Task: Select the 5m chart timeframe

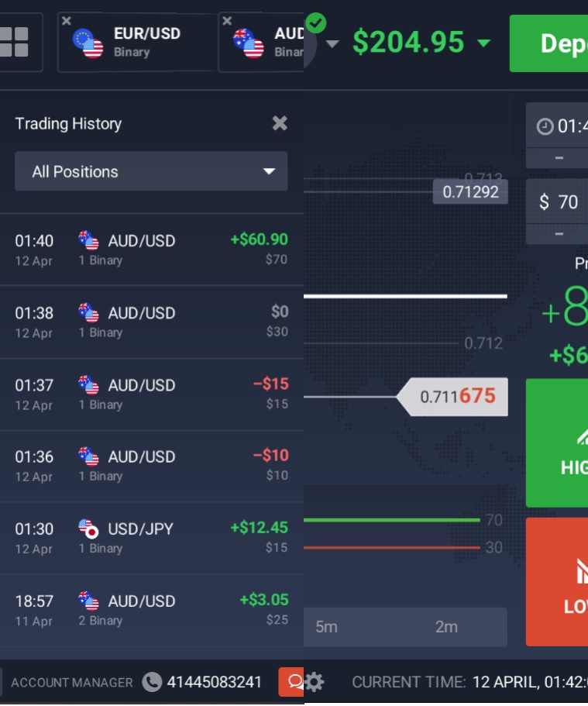Action: pyautogui.click(x=326, y=627)
